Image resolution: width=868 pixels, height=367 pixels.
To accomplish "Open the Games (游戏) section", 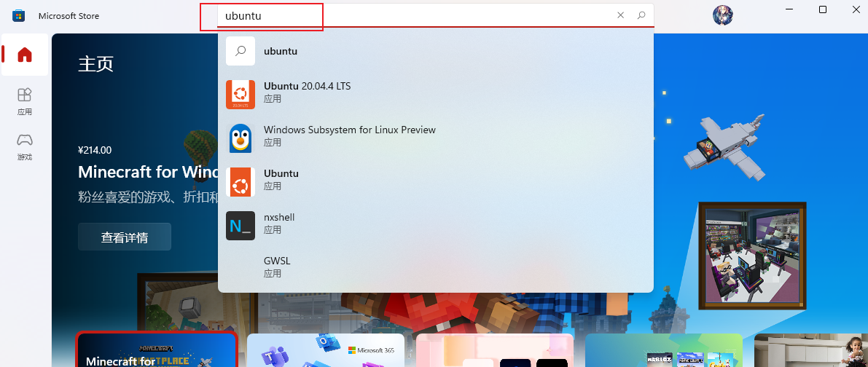I will pyautogui.click(x=24, y=146).
